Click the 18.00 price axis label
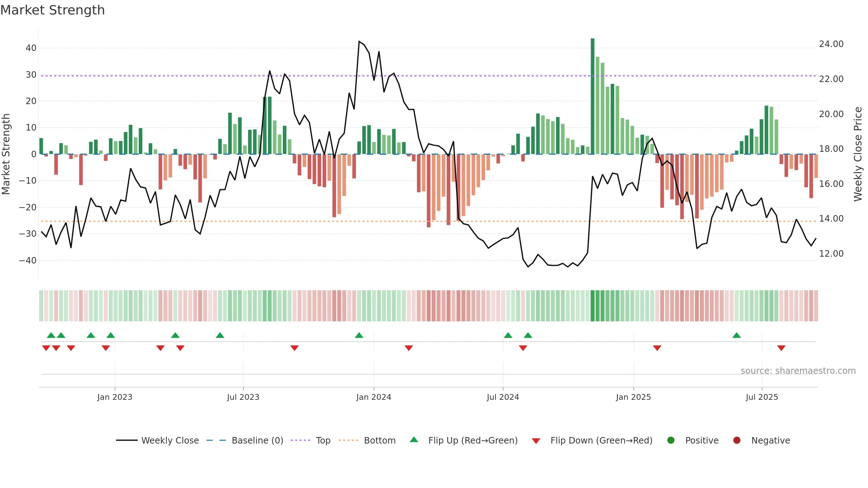The width and height of the screenshot is (868, 488). [831, 149]
